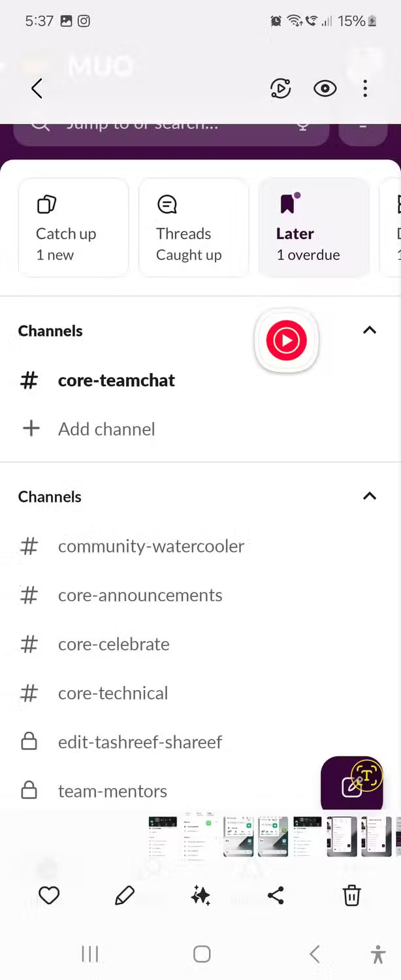Select first thumbnail in the filmstrip
Viewport: 401px width, 980px height.
click(x=163, y=836)
